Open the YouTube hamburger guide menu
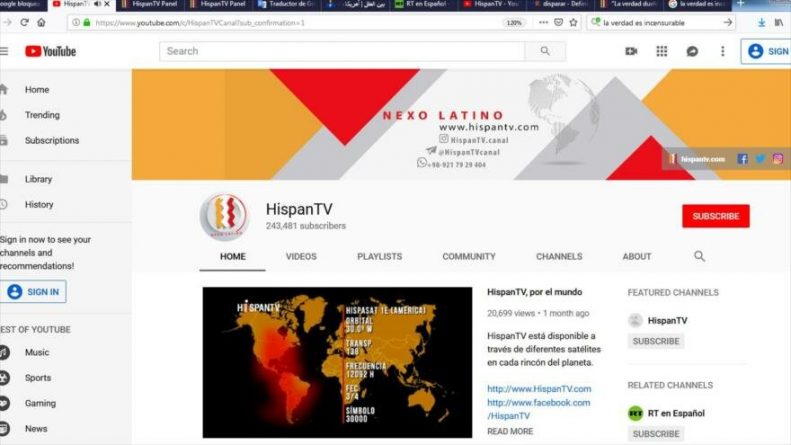 [x=4, y=51]
